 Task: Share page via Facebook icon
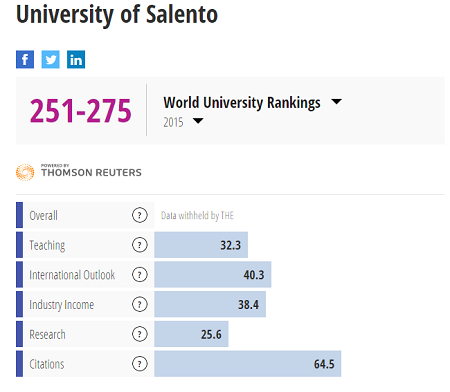point(25,59)
